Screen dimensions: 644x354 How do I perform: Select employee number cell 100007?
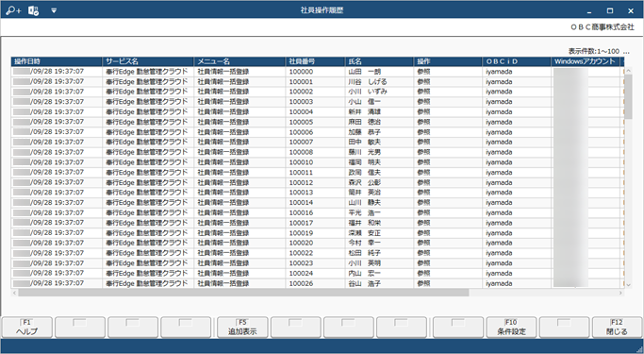pyautogui.click(x=315, y=143)
